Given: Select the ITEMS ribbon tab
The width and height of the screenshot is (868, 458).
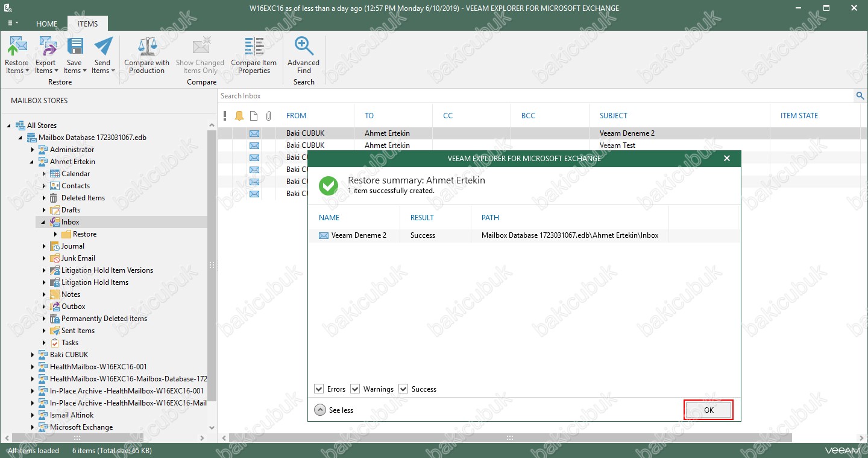Looking at the screenshot, I should pyautogui.click(x=87, y=24).
